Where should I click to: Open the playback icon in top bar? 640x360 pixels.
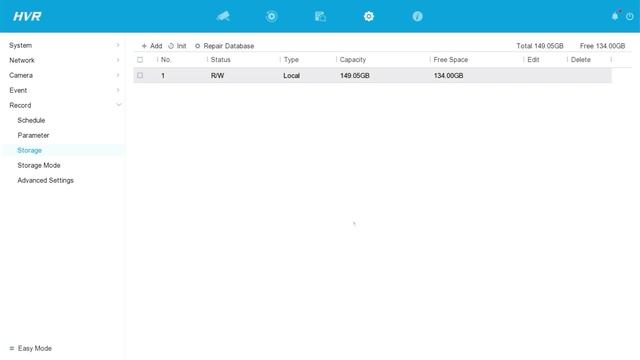271,16
